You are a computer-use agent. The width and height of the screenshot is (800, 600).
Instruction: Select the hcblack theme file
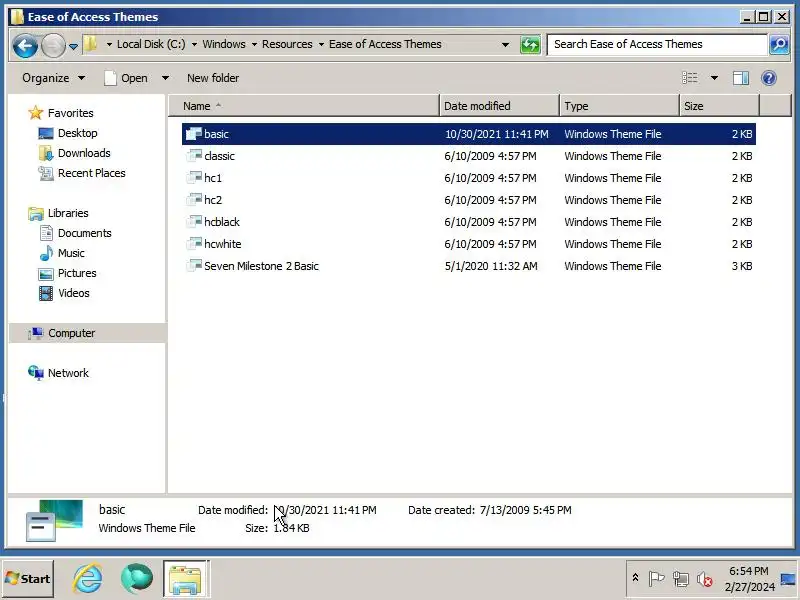click(468, 221)
